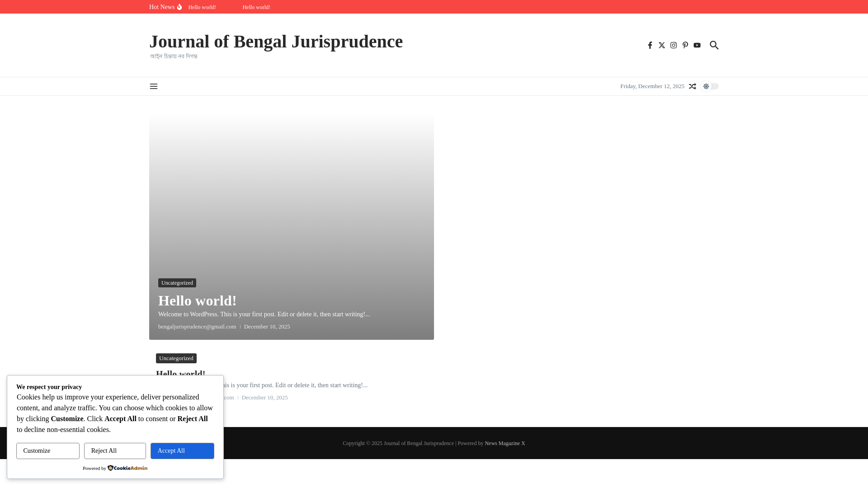The image size is (868, 488).
Task: Open the Pinterest social icon
Action: click(x=685, y=45)
